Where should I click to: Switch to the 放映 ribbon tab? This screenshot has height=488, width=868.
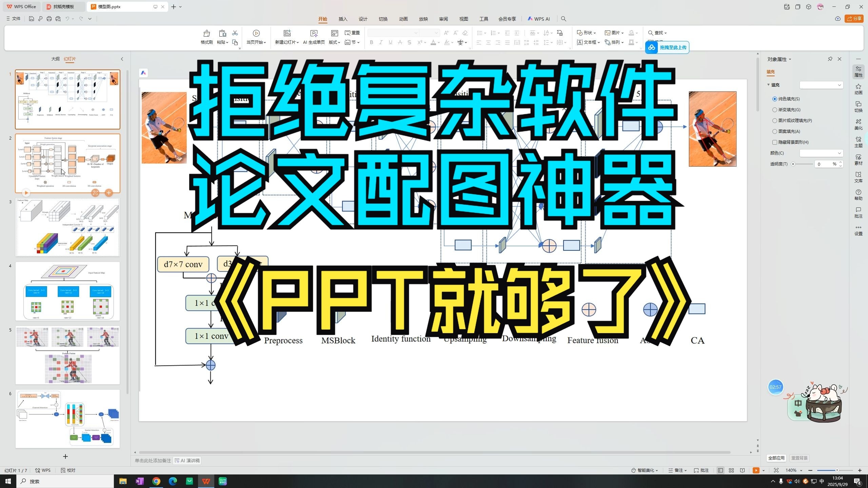click(x=423, y=19)
